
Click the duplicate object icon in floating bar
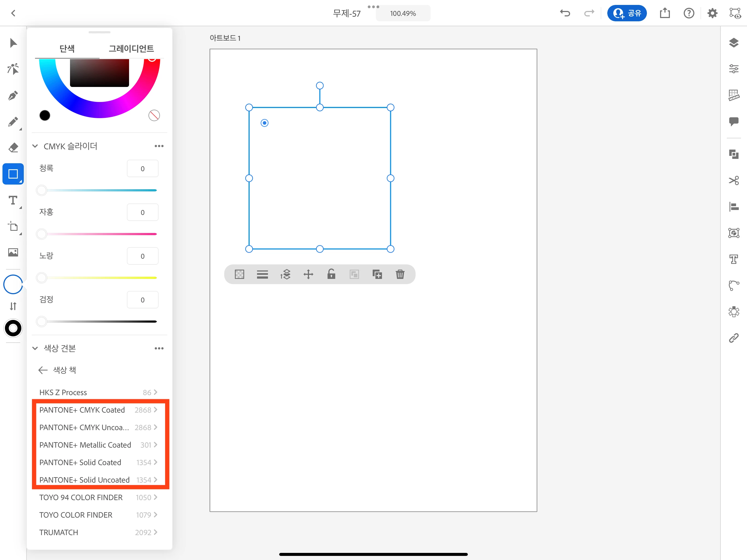[x=377, y=274]
